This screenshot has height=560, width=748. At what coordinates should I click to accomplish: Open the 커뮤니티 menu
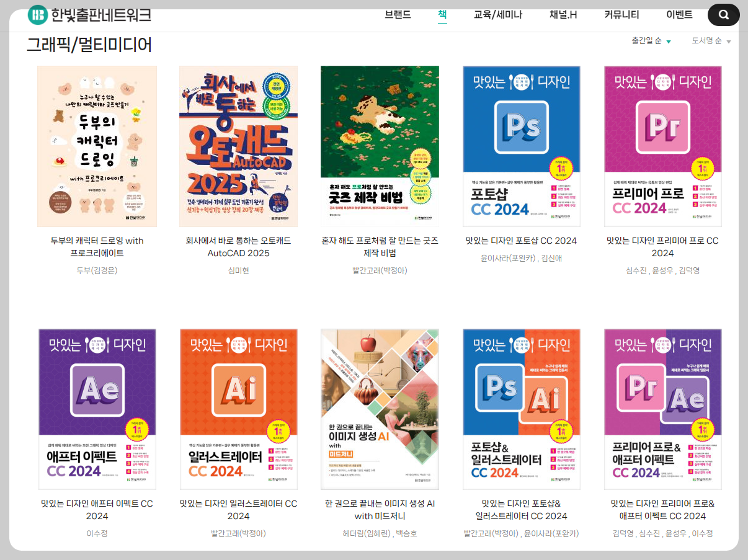point(621,15)
